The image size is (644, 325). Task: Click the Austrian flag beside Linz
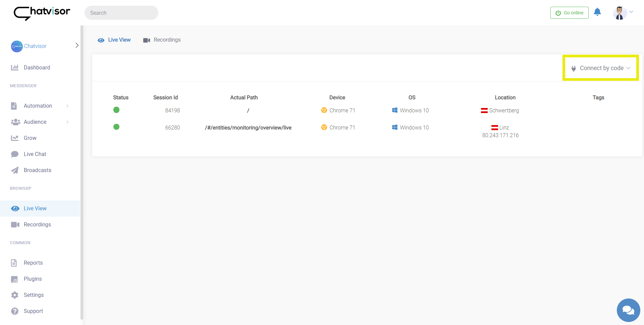495,127
